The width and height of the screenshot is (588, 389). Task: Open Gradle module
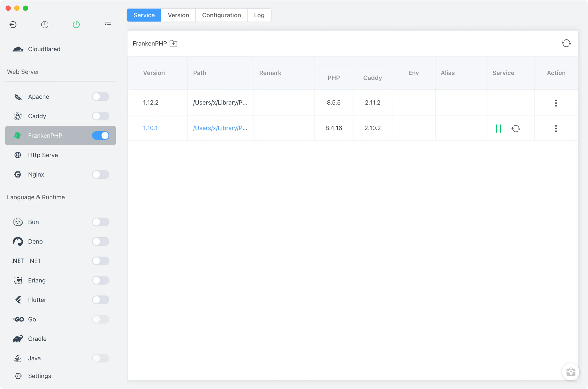pyautogui.click(x=60, y=339)
